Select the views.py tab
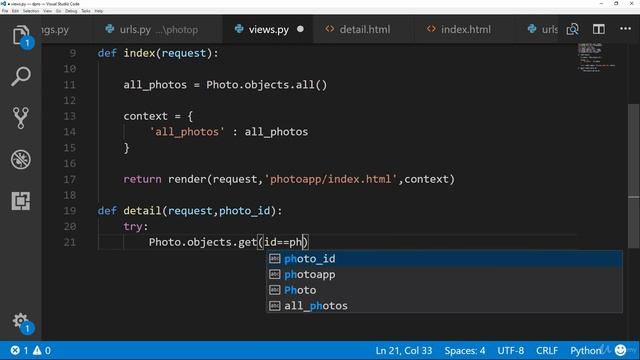 tap(269, 29)
